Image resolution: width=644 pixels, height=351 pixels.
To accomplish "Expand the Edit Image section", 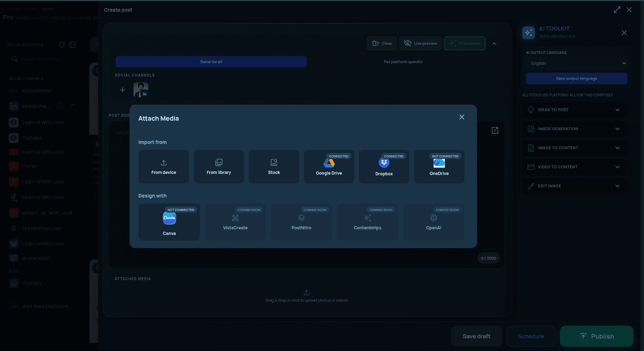I will coord(574,186).
